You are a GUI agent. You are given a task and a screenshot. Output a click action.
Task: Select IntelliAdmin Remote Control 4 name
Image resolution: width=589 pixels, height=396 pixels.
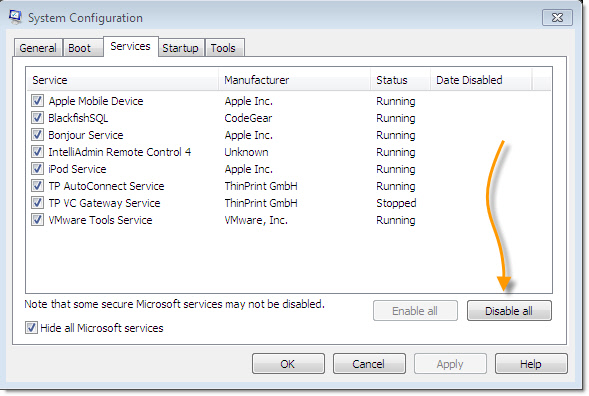pos(119,152)
